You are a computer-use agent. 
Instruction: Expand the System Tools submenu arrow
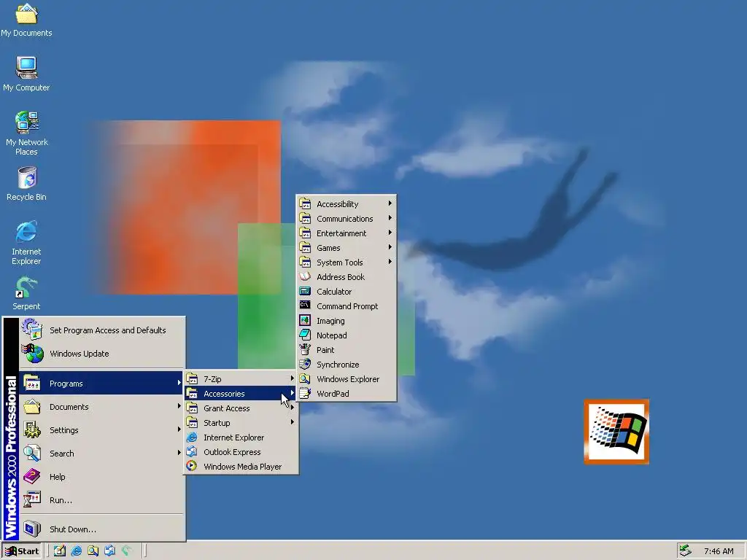pyautogui.click(x=390, y=262)
